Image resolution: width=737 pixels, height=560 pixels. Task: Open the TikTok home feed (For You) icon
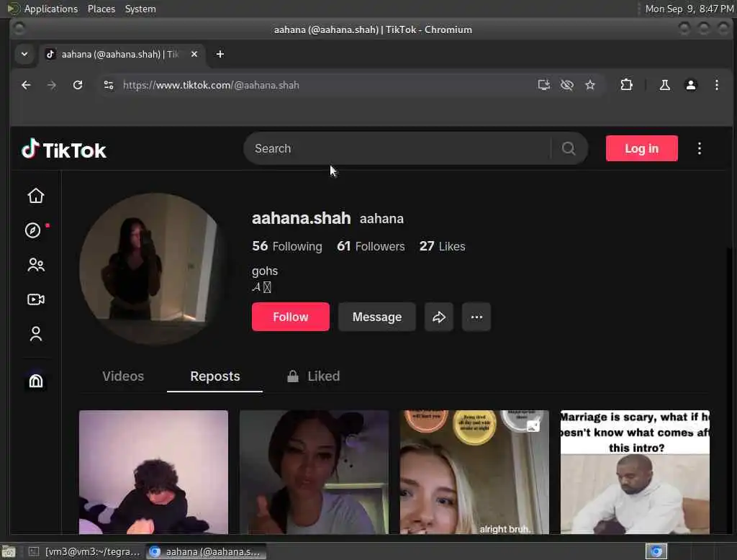click(36, 196)
